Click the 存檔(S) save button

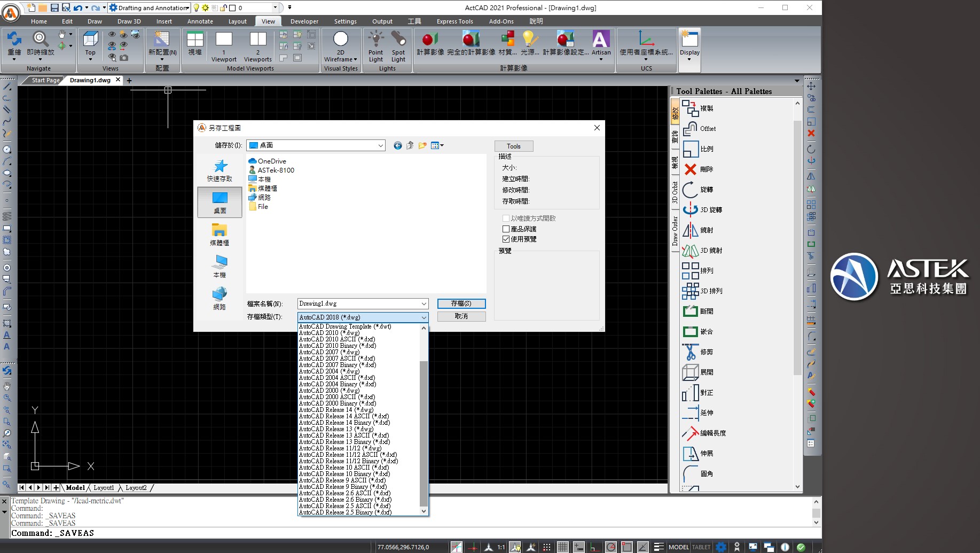click(461, 303)
